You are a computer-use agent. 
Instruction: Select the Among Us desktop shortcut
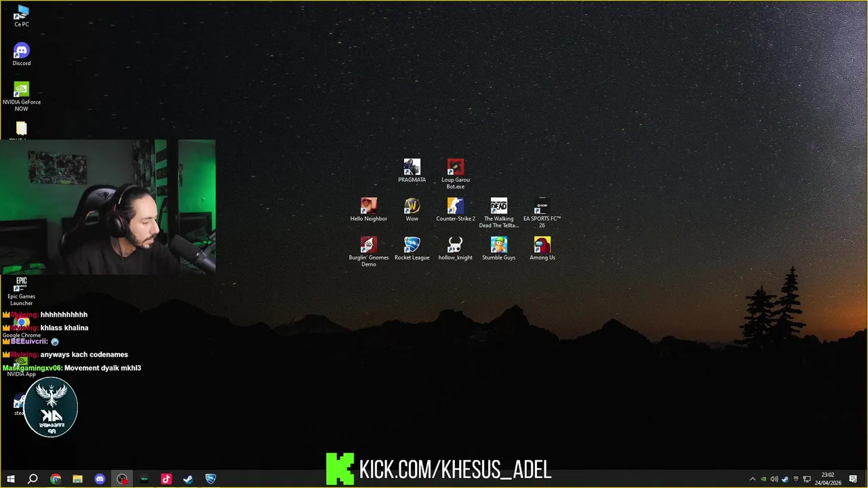542,248
